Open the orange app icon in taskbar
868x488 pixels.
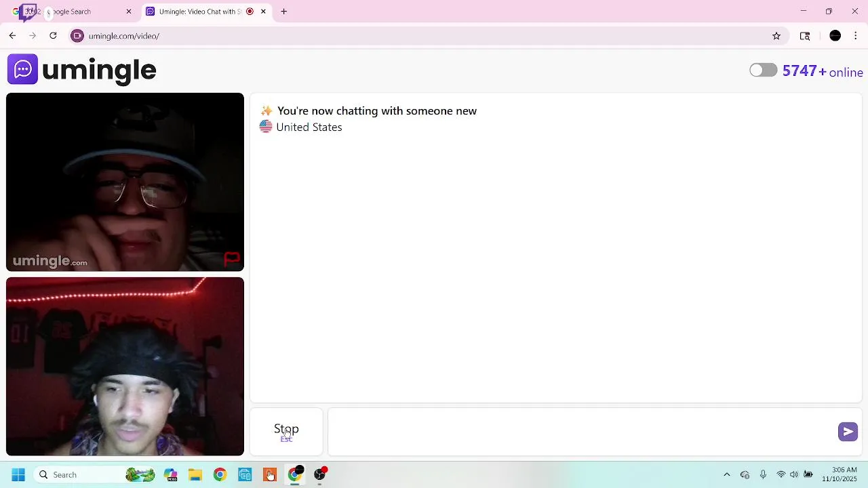270,475
